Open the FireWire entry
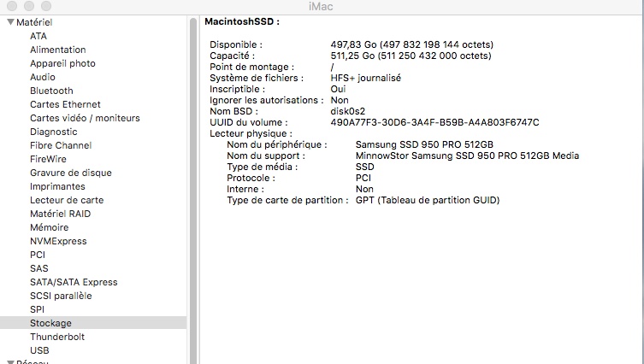 click(x=48, y=159)
